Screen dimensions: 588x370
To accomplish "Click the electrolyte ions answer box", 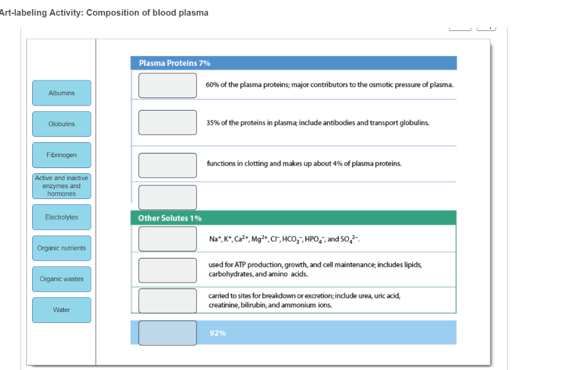I will click(167, 239).
